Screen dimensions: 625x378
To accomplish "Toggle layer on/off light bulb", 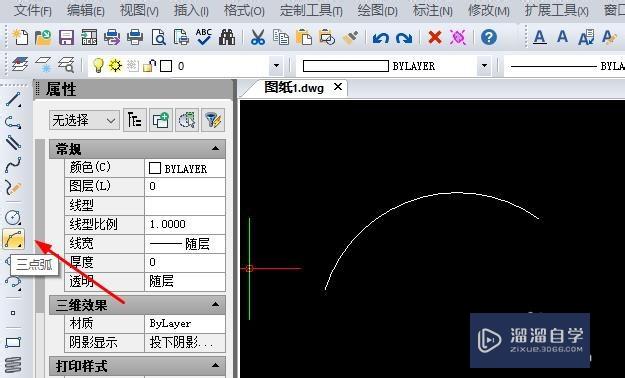I will click(x=98, y=65).
